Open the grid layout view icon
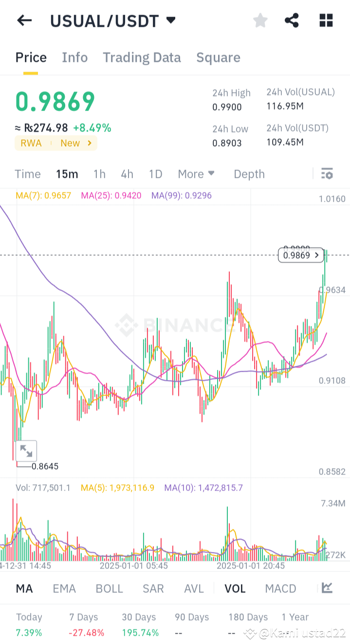The image size is (350, 644). (325, 20)
